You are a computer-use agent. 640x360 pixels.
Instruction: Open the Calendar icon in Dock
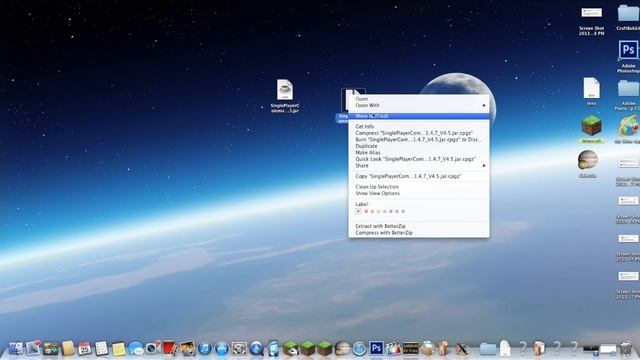[x=84, y=348]
